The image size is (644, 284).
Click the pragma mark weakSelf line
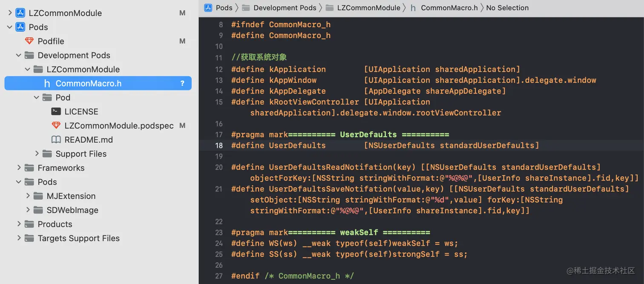[x=331, y=232]
